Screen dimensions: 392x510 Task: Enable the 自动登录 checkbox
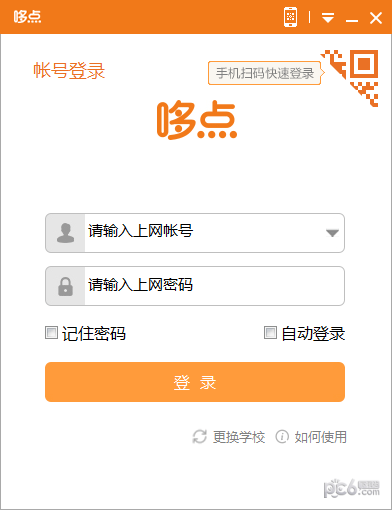[270, 333]
